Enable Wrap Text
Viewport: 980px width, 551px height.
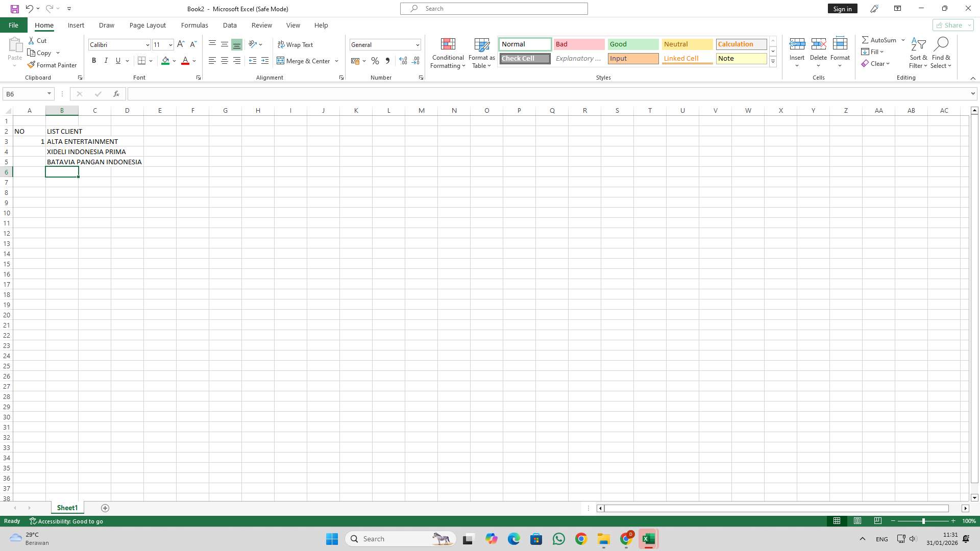(296, 44)
